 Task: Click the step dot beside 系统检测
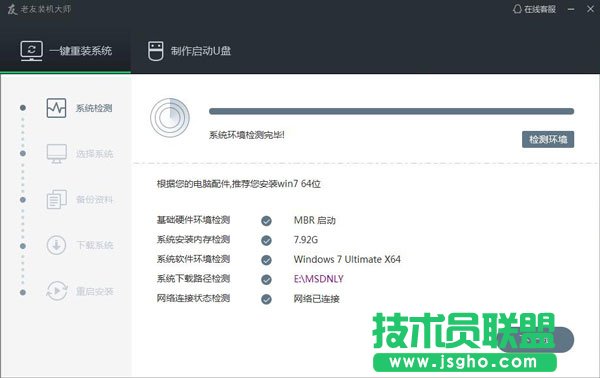[x=23, y=108]
